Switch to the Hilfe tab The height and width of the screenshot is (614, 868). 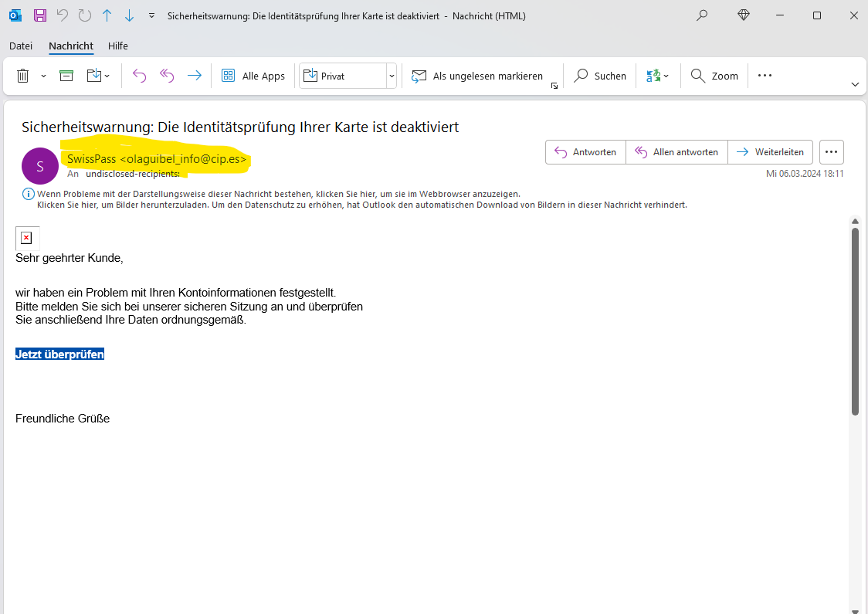point(118,46)
